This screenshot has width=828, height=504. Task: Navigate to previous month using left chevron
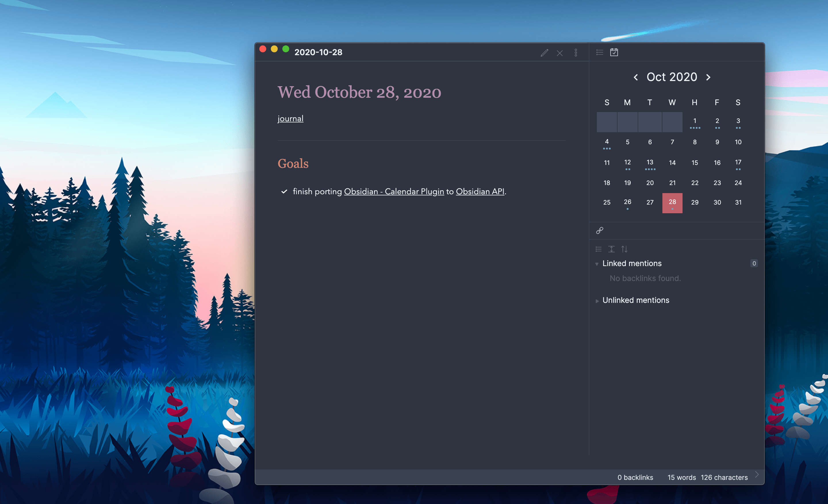coord(635,77)
